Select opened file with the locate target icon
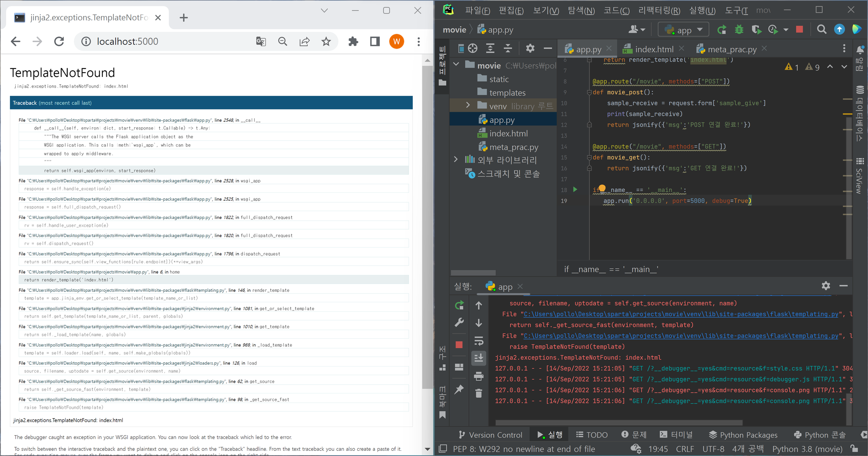868x456 pixels. click(x=473, y=48)
